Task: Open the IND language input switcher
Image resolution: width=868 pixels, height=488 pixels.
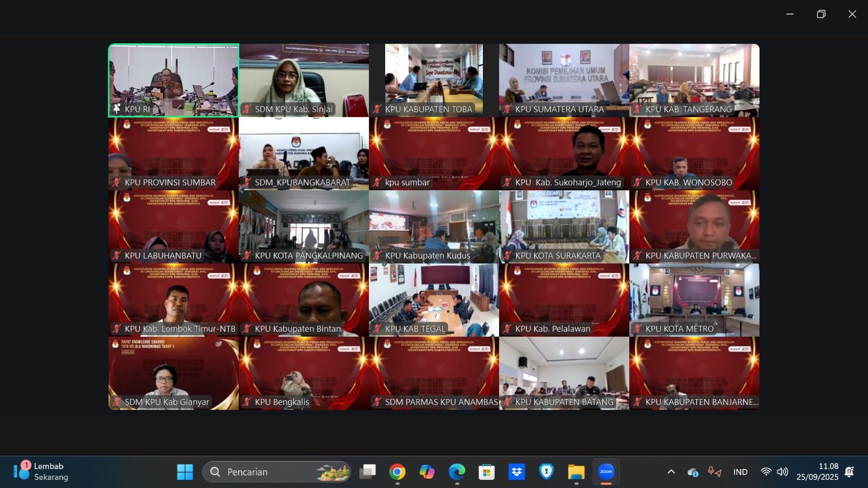Action: click(x=740, y=472)
